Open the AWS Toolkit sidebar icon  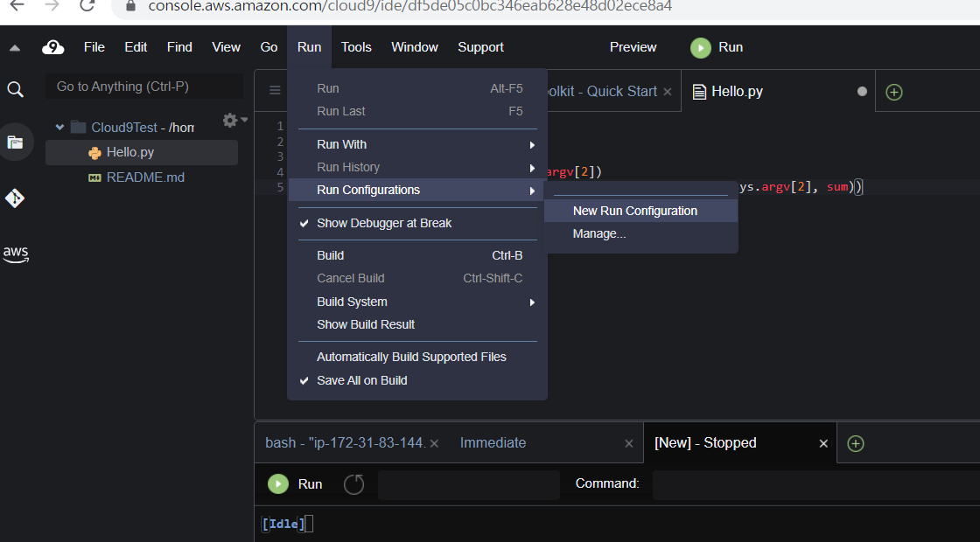16,254
